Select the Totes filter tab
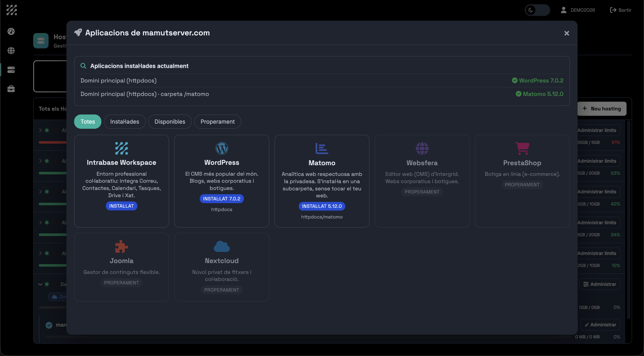 [88, 122]
